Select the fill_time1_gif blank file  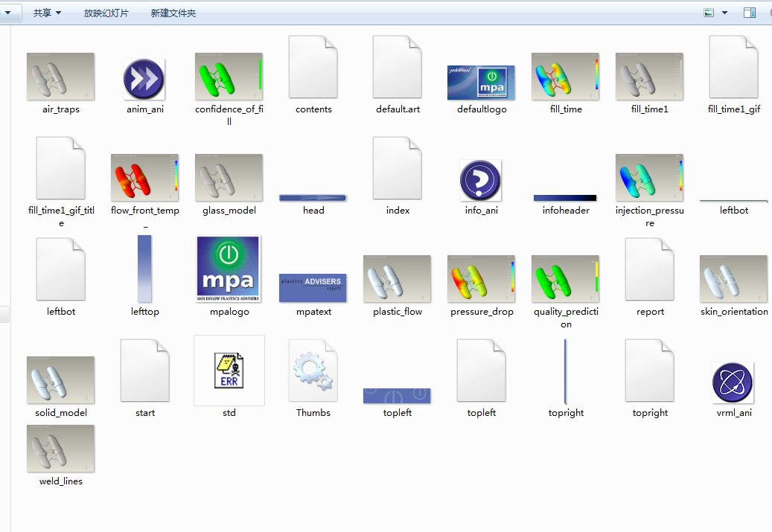coord(733,67)
